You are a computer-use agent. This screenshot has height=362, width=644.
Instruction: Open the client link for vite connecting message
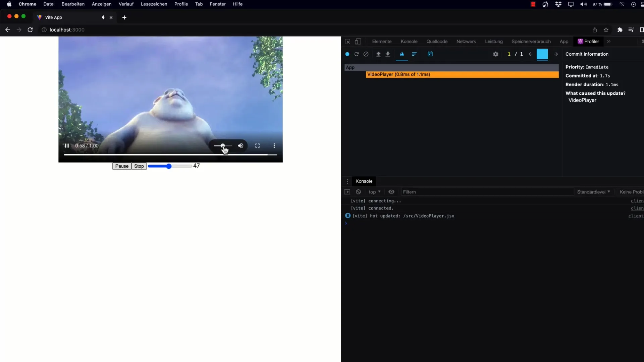[637, 201]
